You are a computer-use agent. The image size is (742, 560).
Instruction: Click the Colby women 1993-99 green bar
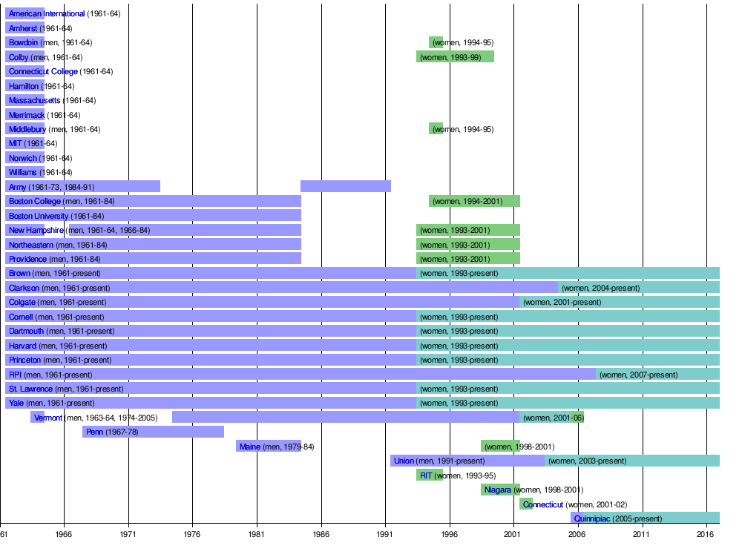[x=455, y=57]
